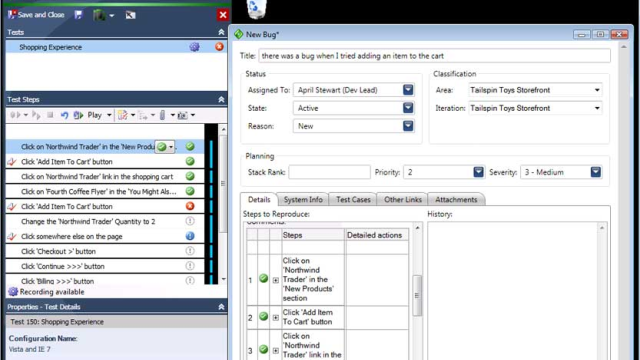This screenshot has width=640, height=360.
Task: Collapse the Tests panel
Action: tap(221, 32)
